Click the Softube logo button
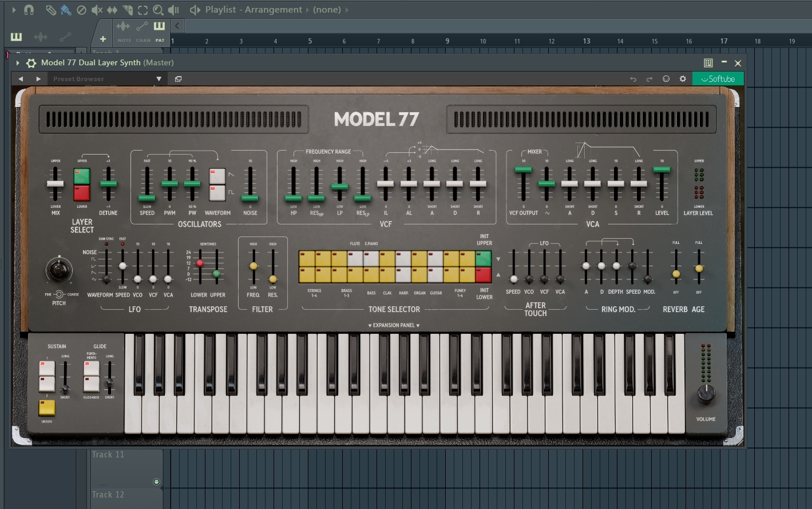The height and width of the screenshot is (509, 812). pyautogui.click(x=718, y=78)
